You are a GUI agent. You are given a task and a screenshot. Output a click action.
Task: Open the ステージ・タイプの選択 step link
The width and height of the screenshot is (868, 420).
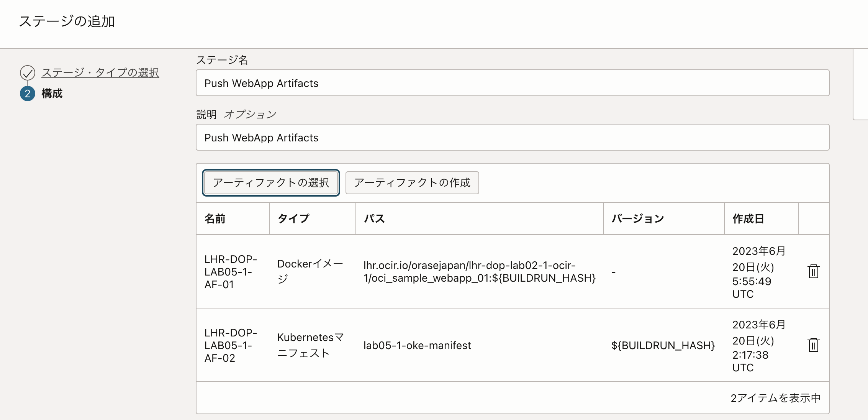[100, 72]
